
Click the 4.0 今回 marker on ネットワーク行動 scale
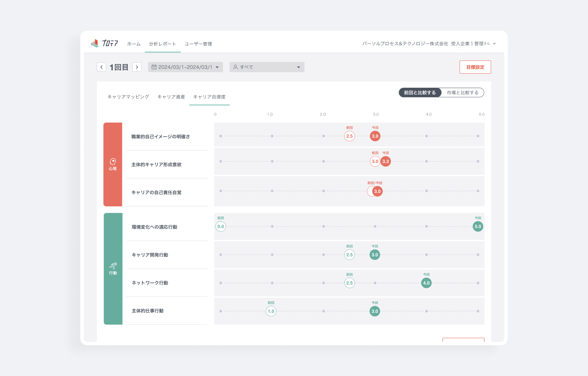[x=426, y=283]
